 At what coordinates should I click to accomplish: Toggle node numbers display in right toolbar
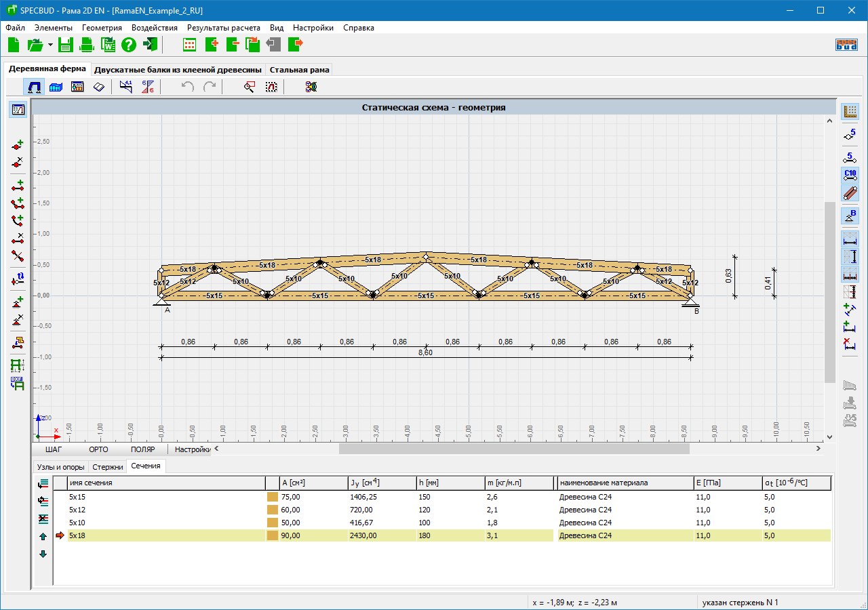tap(850, 136)
